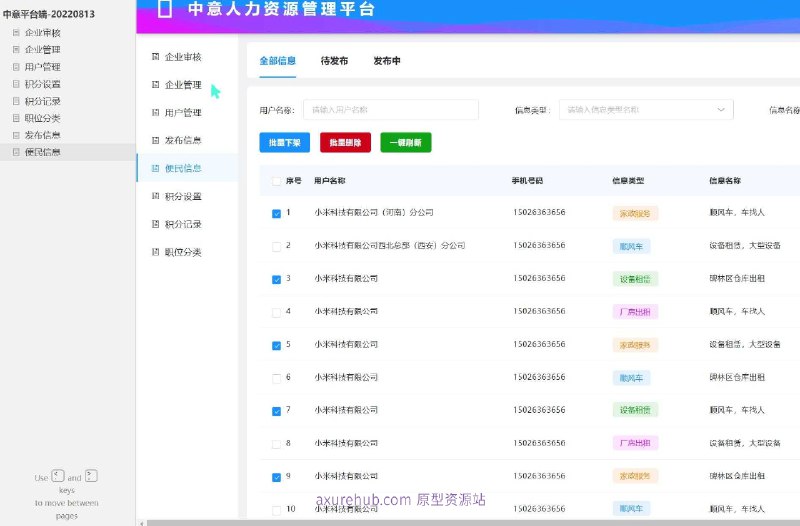800x526 pixels.
Task: Go to 职位分类 in platform side menu
Action: [x=183, y=252]
